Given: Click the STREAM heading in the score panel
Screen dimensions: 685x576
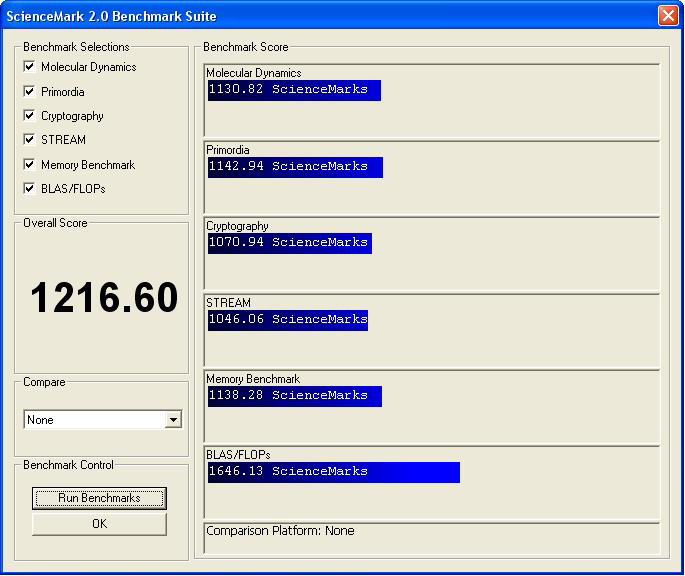Looking at the screenshot, I should 228,302.
